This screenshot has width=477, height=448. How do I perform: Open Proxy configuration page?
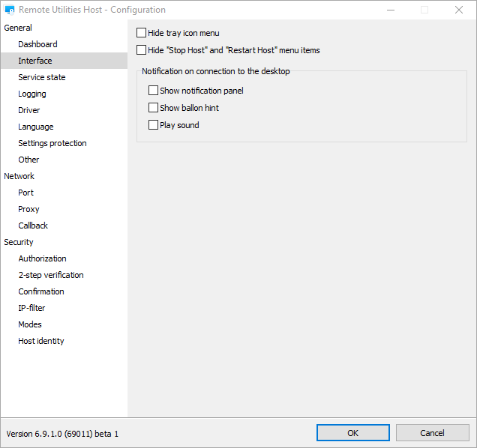(x=28, y=209)
